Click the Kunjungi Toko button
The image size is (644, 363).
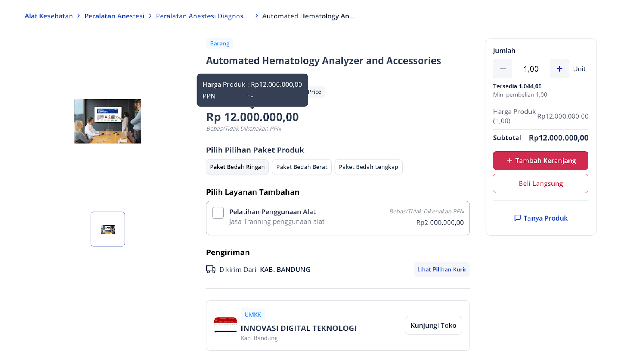(x=433, y=325)
